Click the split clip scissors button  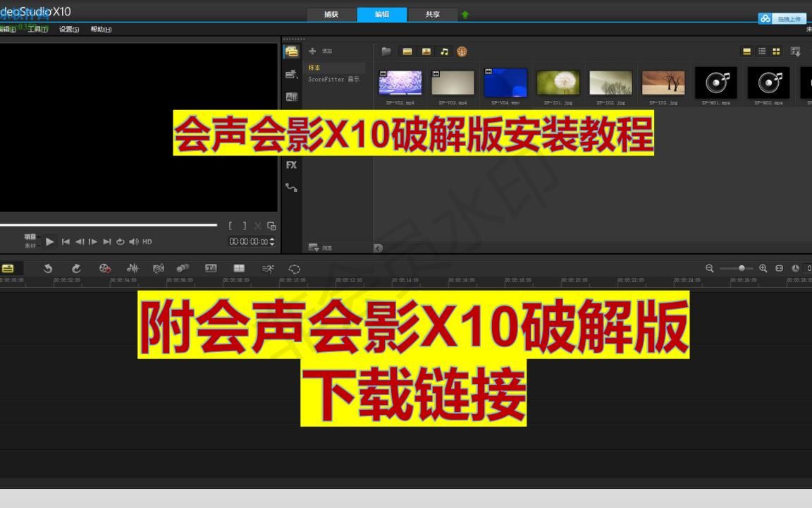(x=257, y=226)
